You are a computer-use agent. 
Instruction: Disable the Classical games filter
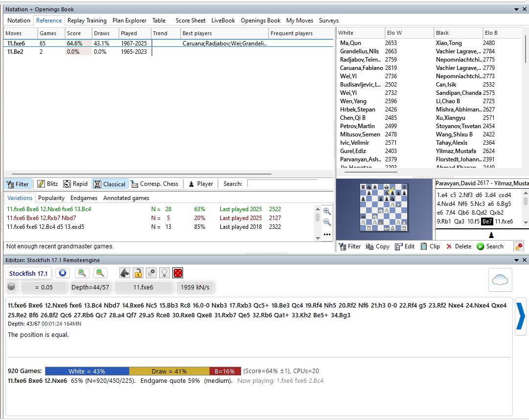[110, 184]
